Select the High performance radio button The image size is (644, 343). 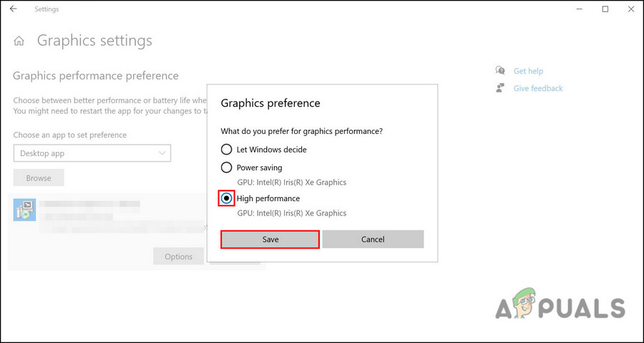[226, 198]
